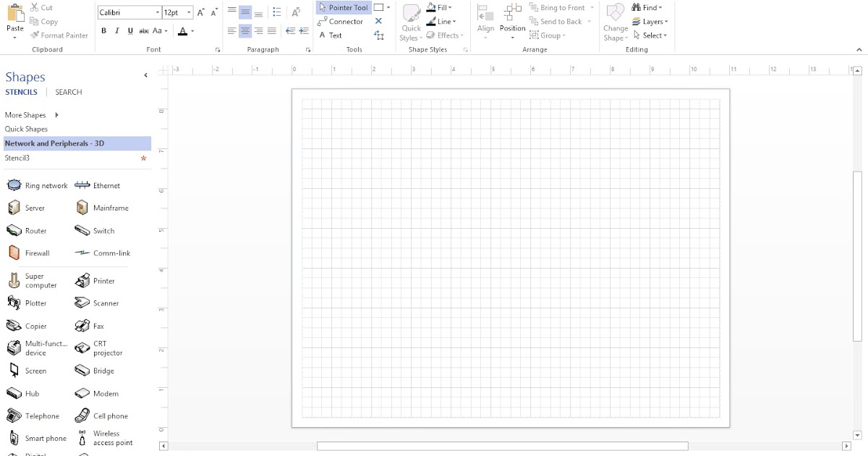Select the STENCILS tab
The height and width of the screenshot is (456, 868).
pyautogui.click(x=21, y=92)
